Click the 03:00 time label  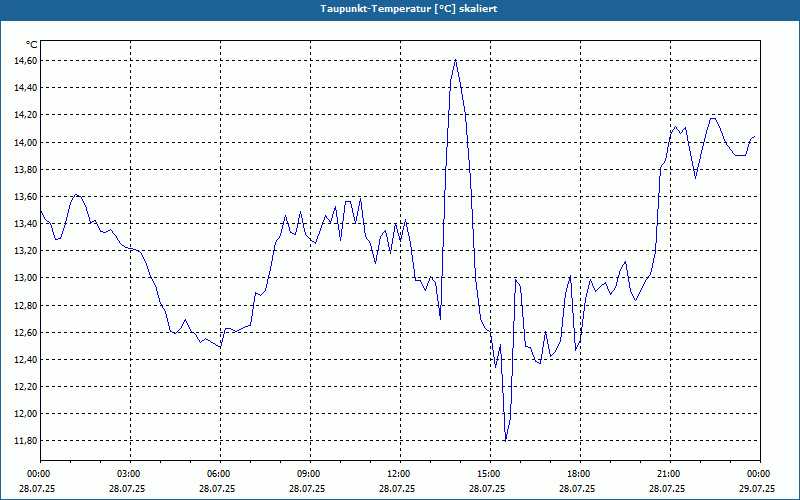point(131,474)
